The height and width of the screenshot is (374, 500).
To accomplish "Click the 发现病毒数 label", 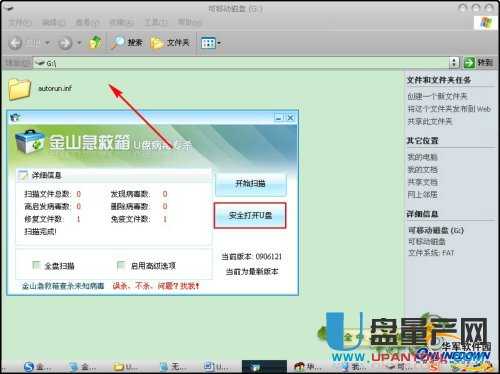I will 130,194.
